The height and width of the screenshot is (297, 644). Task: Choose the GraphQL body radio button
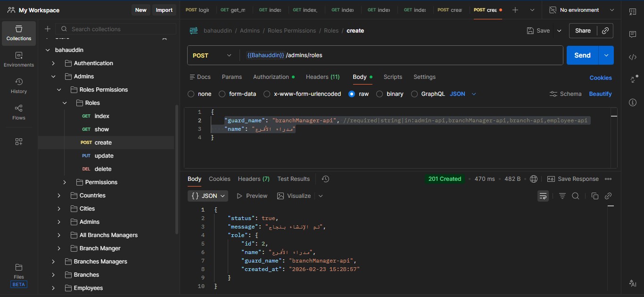tap(414, 94)
